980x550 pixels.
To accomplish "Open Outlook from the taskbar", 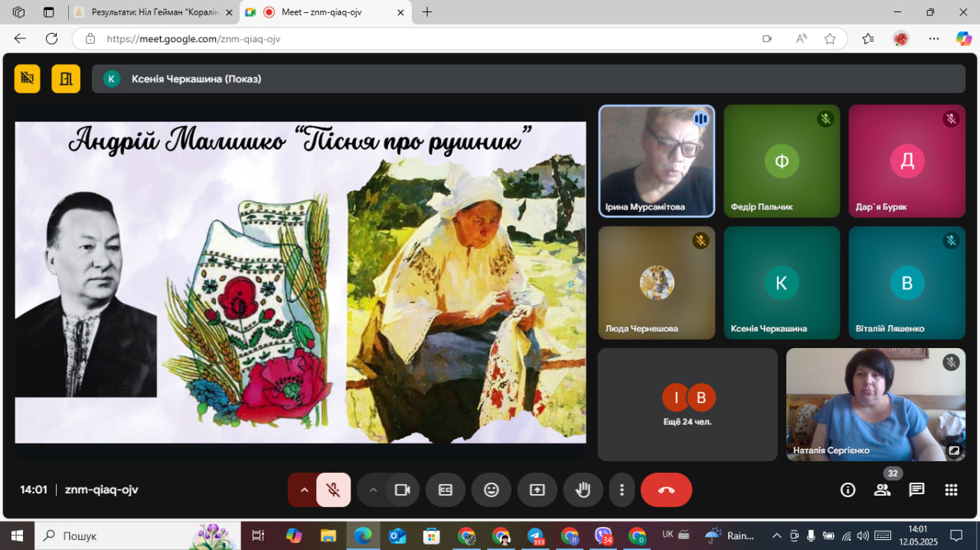I will coord(397,535).
